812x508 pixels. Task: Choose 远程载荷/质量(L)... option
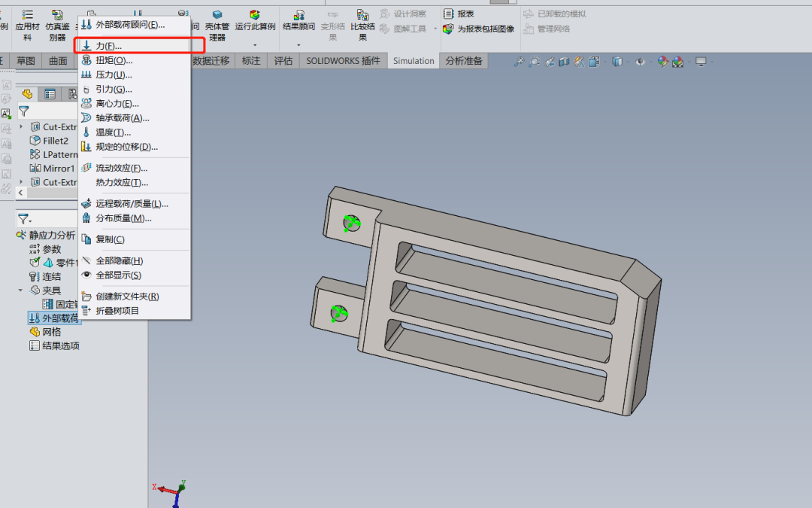pyautogui.click(x=135, y=204)
